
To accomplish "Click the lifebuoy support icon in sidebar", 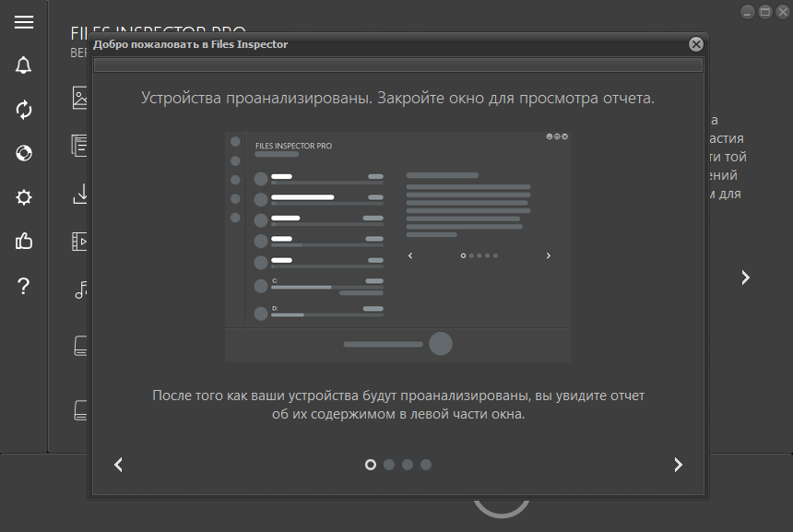I will (x=24, y=153).
